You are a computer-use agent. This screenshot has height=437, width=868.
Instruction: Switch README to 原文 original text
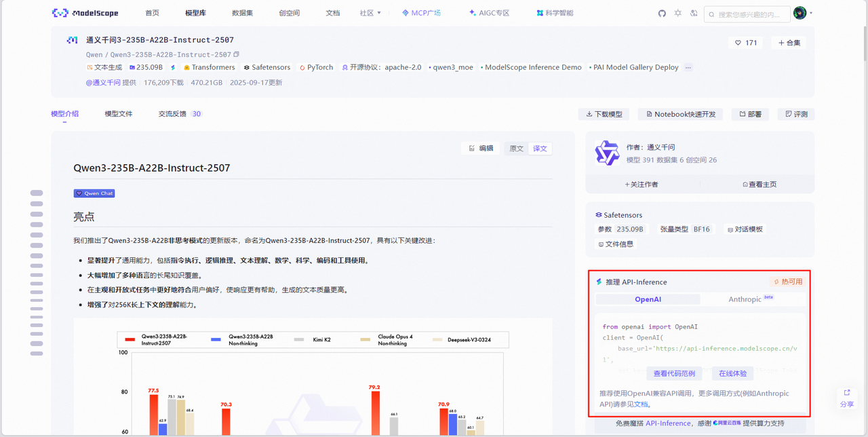(517, 149)
